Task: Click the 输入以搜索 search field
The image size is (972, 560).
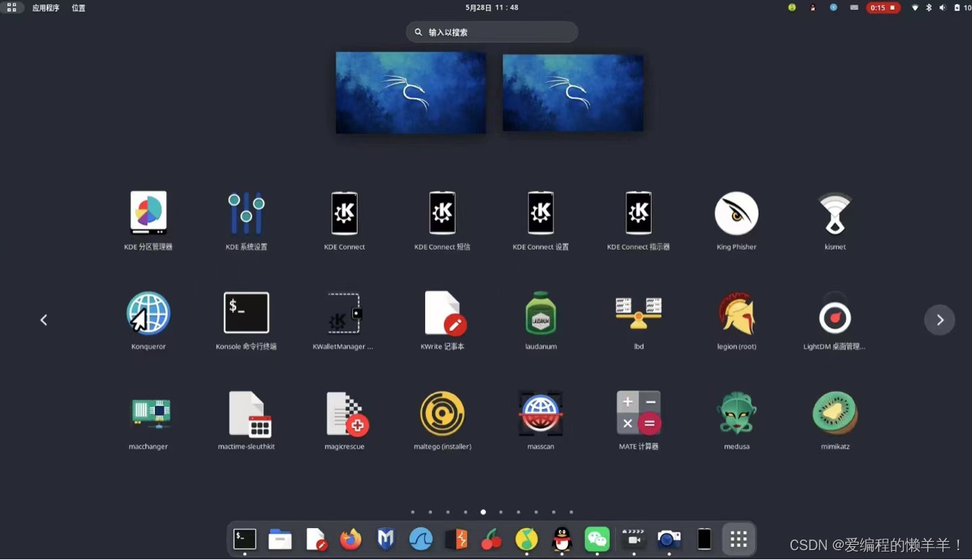Action: click(492, 32)
